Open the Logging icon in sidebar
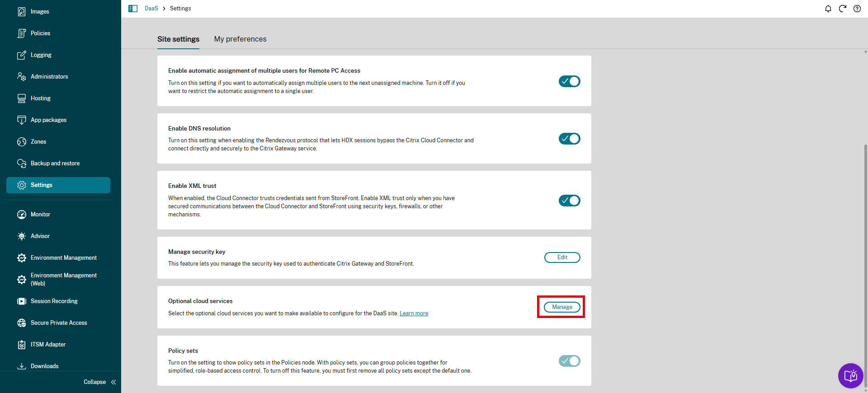The width and height of the screenshot is (868, 393). pyautogui.click(x=22, y=55)
